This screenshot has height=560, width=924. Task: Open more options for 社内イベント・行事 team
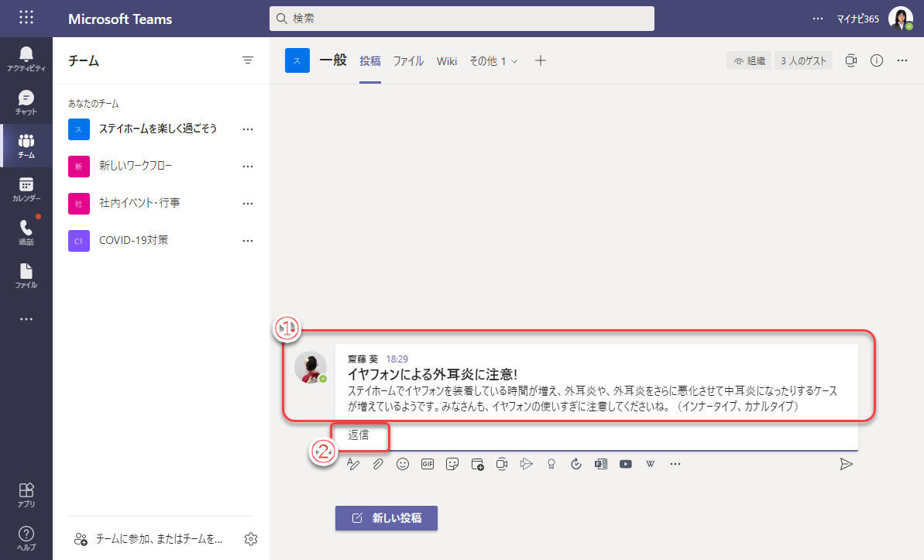coord(248,204)
